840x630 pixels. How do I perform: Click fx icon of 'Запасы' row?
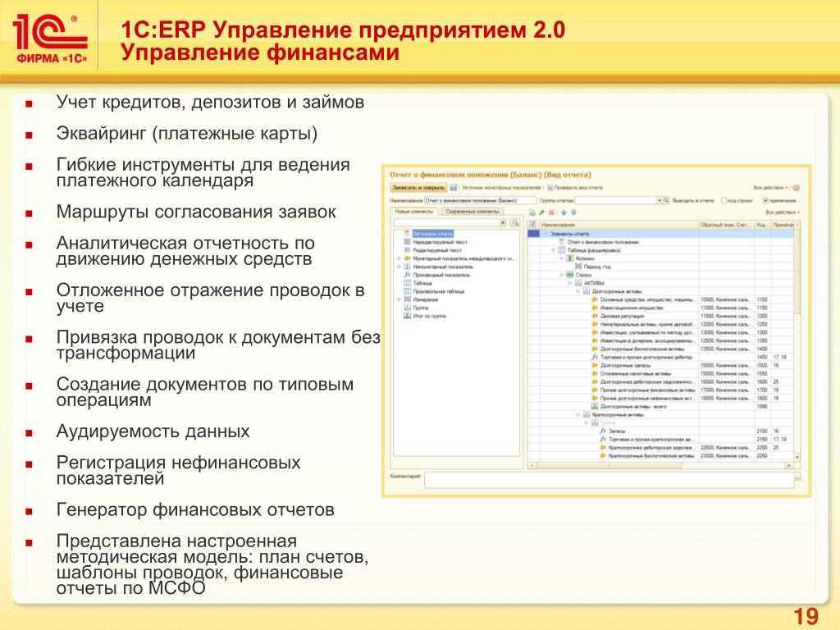603,431
